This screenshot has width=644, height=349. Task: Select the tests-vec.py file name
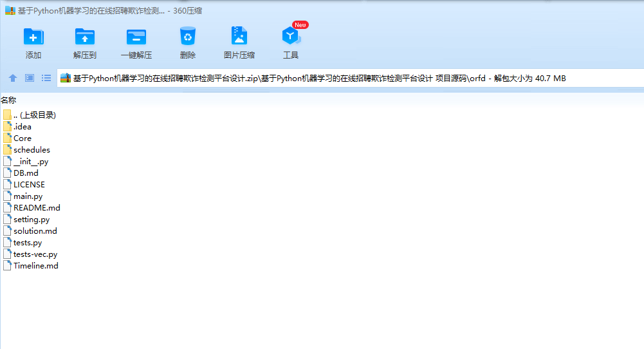[35, 254]
